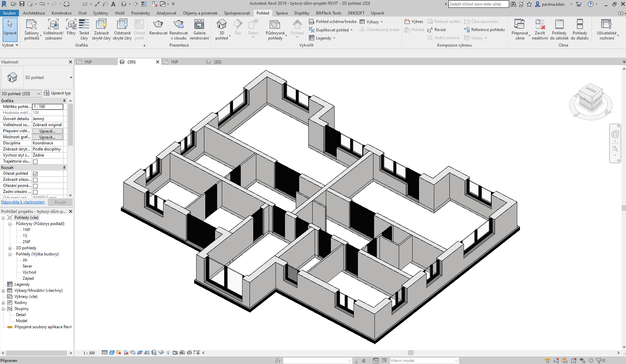Toggle Zadní ořezání checkbox
This screenshot has height=364, width=626.
(x=35, y=192)
